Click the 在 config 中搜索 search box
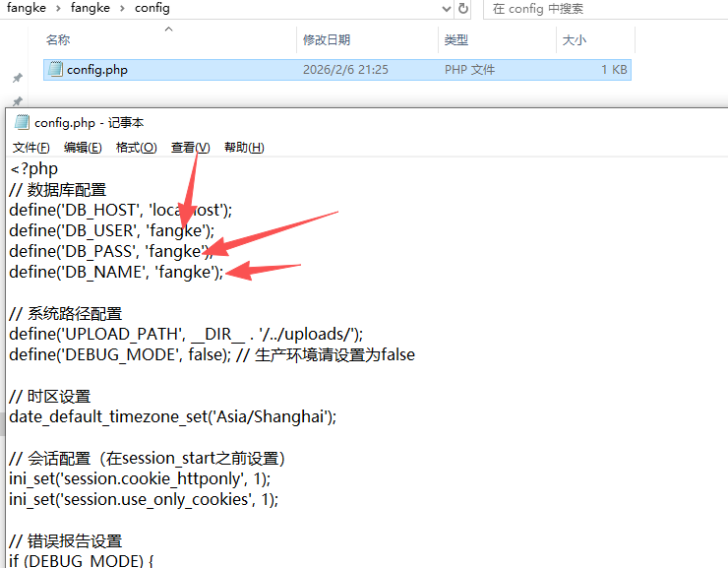The width and height of the screenshot is (728, 568). (605, 9)
